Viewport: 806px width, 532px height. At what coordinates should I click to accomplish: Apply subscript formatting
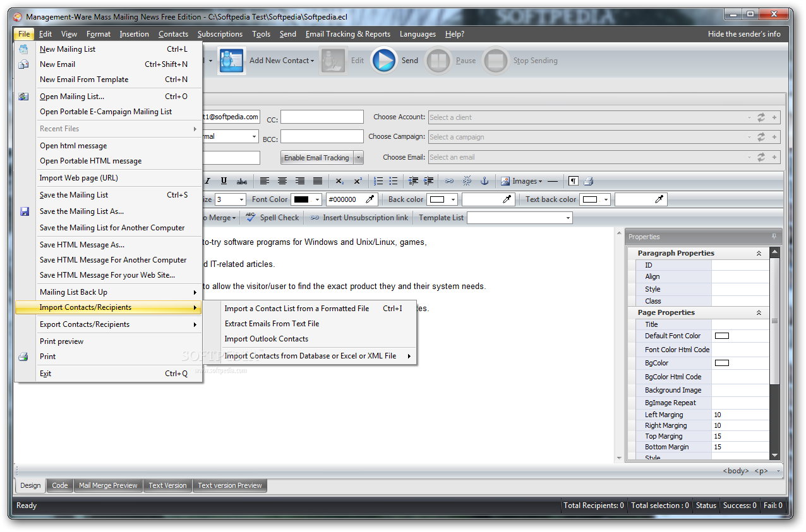tap(340, 181)
